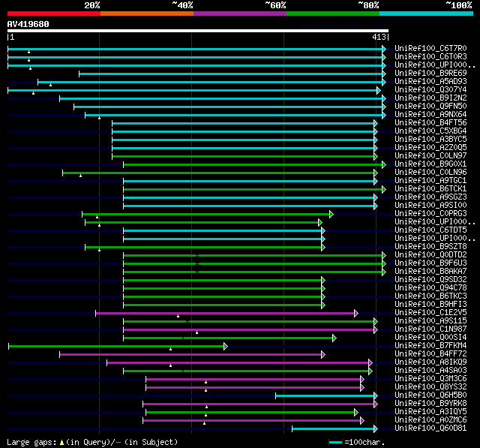Open the UniRef100_B9YRK8 hit label

(x=430, y=404)
